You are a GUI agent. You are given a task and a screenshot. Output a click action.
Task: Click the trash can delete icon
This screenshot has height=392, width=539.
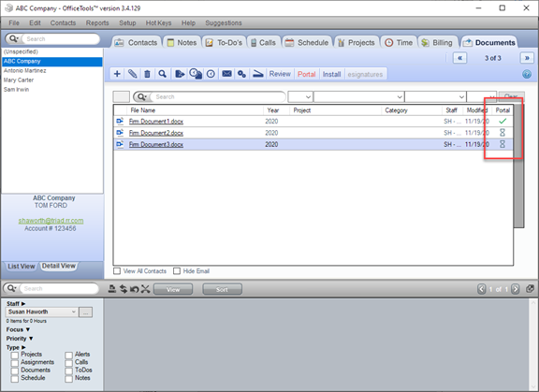[147, 74]
